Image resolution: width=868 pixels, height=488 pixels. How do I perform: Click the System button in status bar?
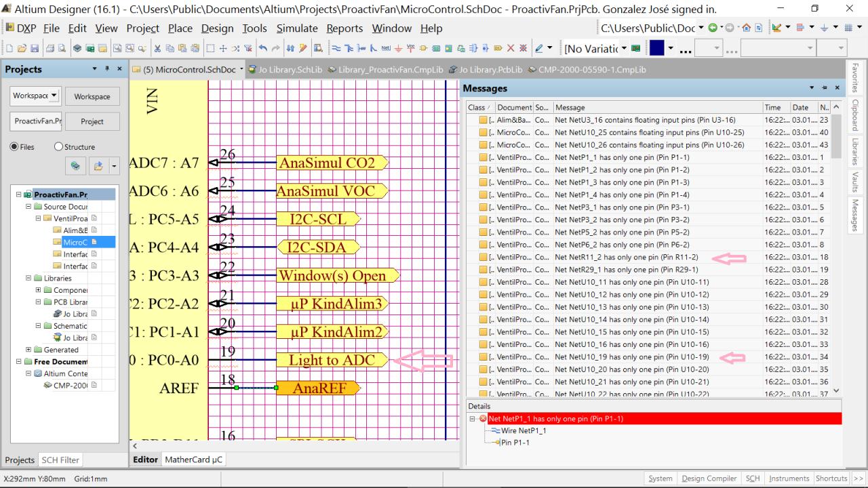pyautogui.click(x=660, y=479)
